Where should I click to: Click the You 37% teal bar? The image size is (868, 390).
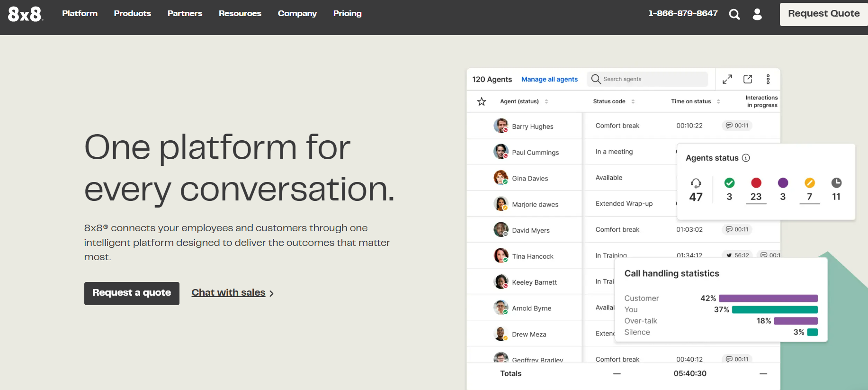point(775,309)
